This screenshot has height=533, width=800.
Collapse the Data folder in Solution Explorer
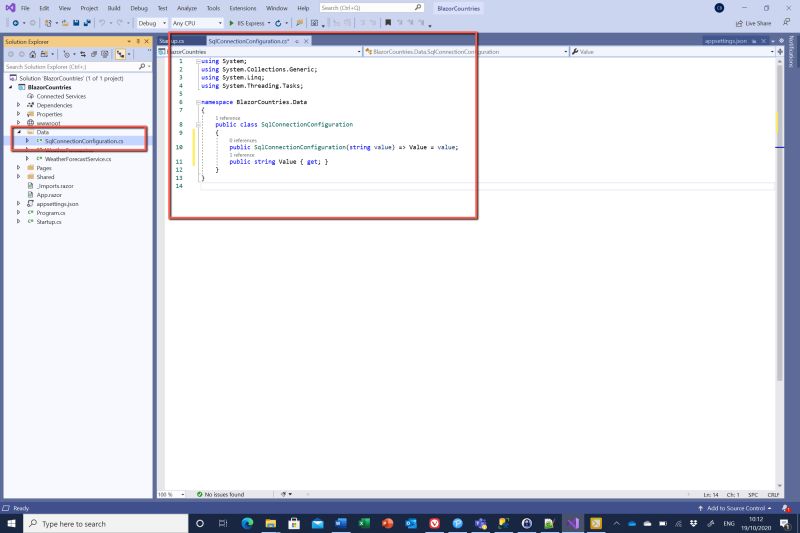click(x=19, y=132)
